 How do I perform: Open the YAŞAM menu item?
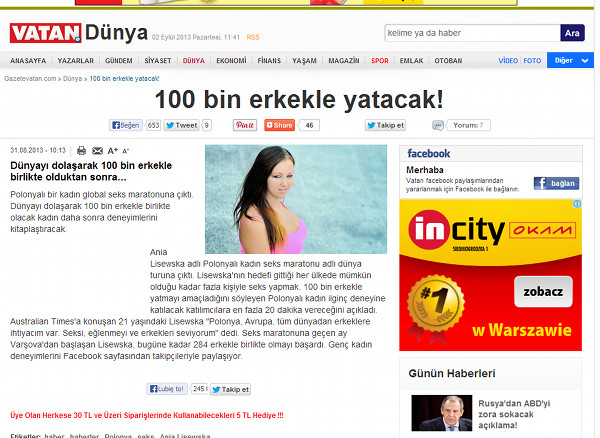(304, 60)
